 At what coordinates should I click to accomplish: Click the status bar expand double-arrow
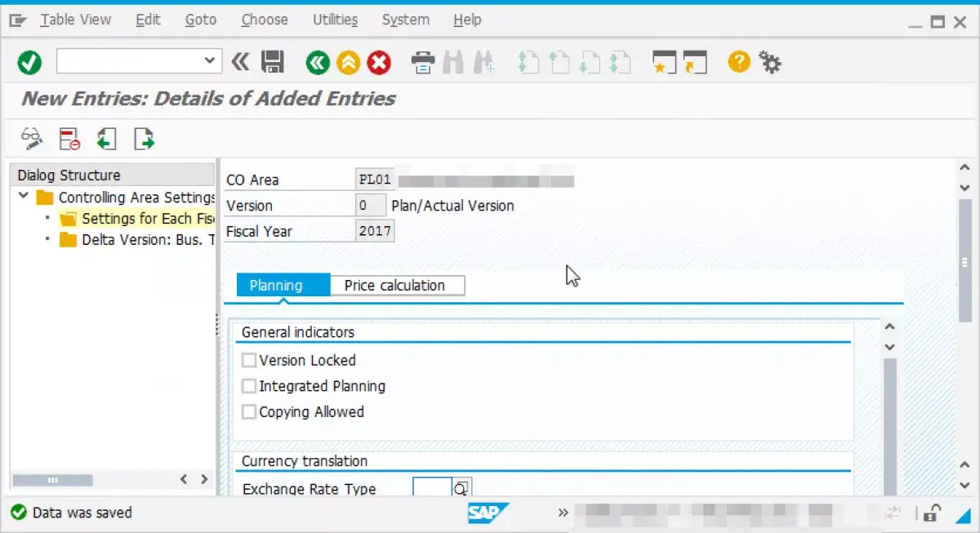(563, 513)
